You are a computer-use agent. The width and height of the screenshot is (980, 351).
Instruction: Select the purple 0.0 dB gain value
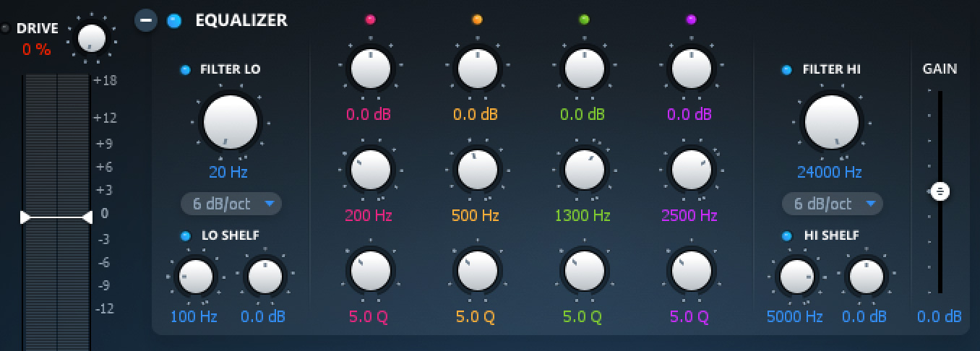click(689, 114)
